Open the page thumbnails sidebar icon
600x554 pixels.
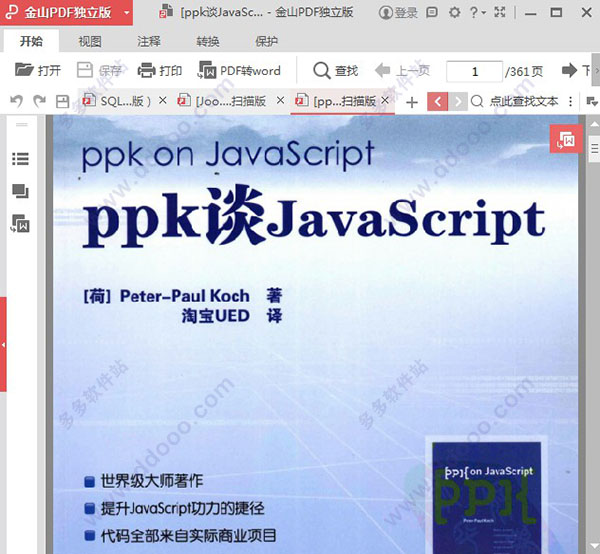[21, 191]
